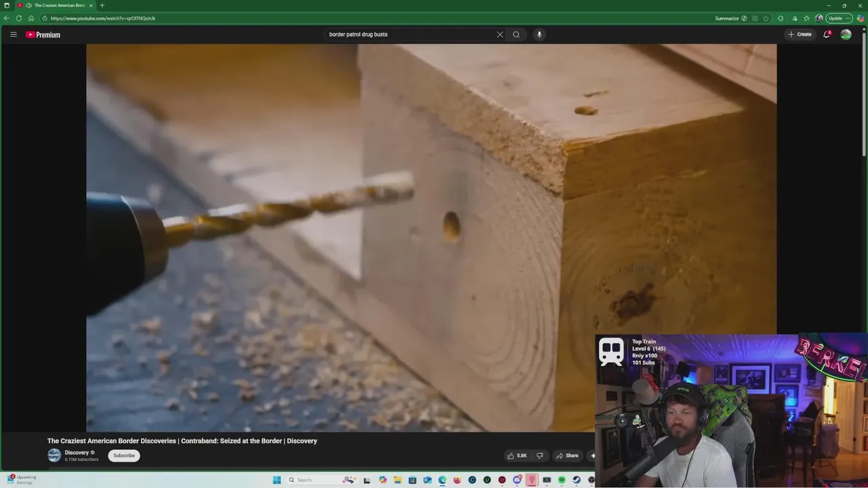Open the video title text
This screenshot has height=488, width=868.
click(182, 441)
